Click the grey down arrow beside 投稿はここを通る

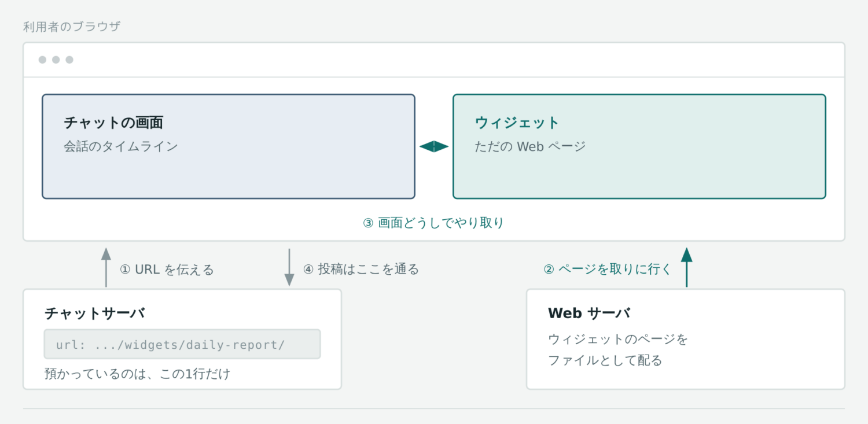(x=289, y=267)
